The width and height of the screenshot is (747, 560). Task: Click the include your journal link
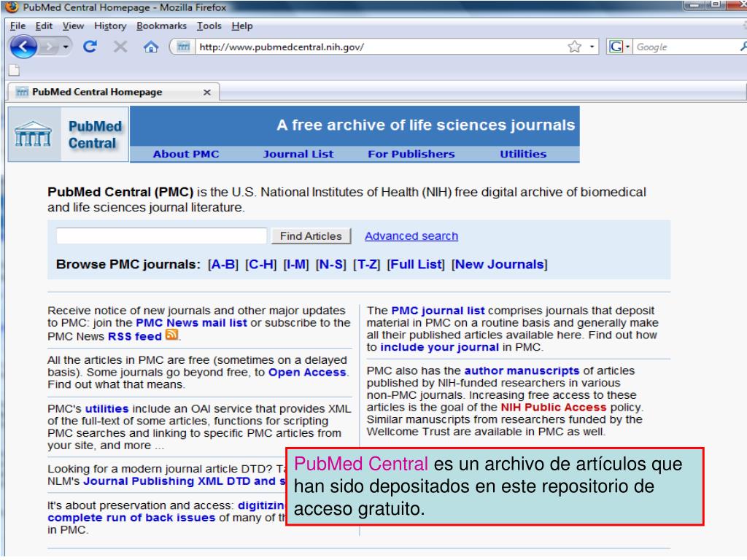(x=439, y=348)
